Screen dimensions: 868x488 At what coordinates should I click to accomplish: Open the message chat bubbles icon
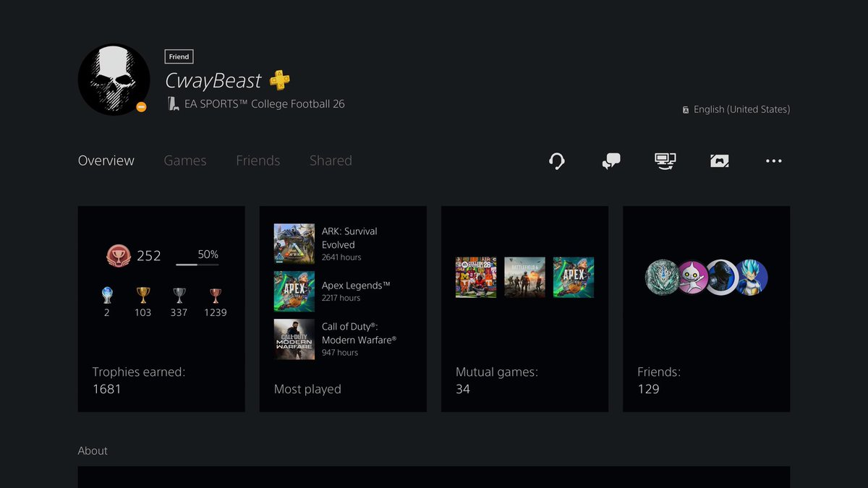coord(611,161)
